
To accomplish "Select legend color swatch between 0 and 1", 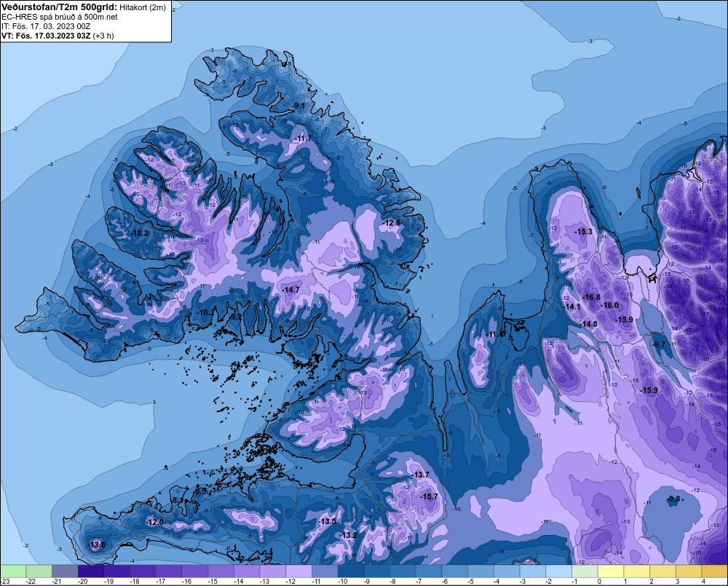I will tap(611, 571).
